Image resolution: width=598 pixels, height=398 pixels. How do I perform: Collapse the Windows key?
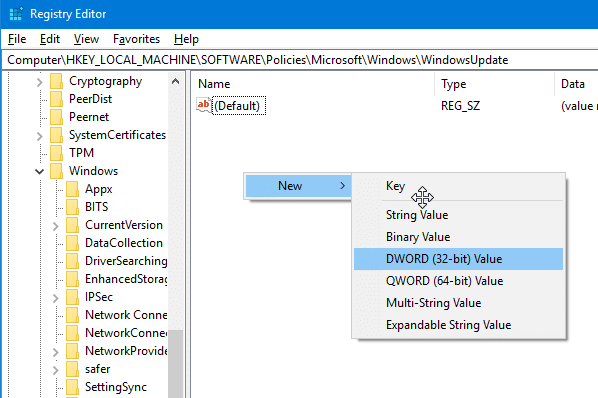[40, 172]
